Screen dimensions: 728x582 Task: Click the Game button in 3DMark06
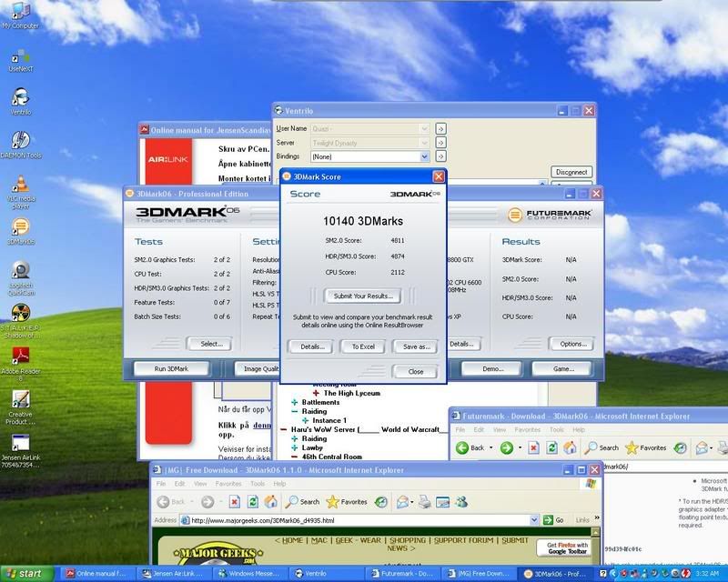point(563,369)
